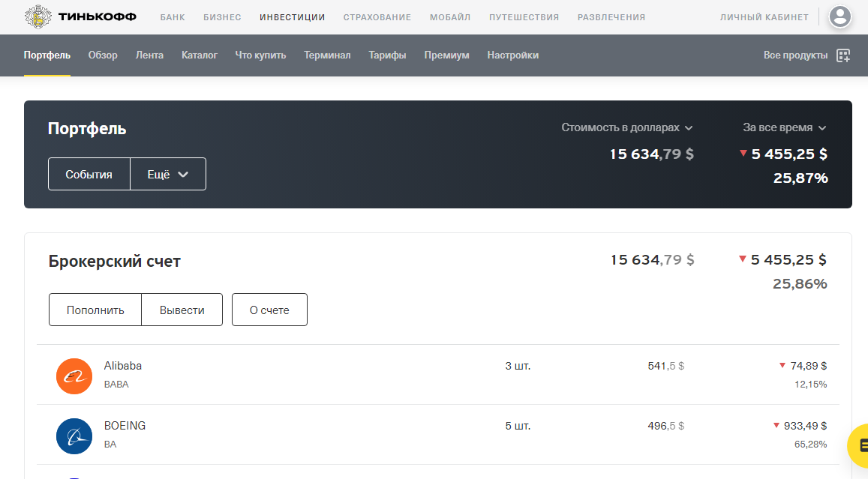Viewport: 868px width, 479px height.
Task: Click broker account percent 25,86%
Action: [800, 284]
